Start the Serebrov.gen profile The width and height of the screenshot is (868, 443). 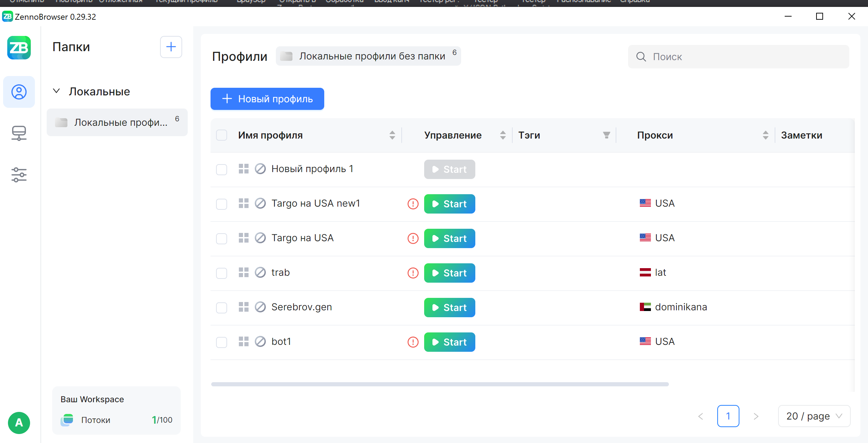coord(449,308)
